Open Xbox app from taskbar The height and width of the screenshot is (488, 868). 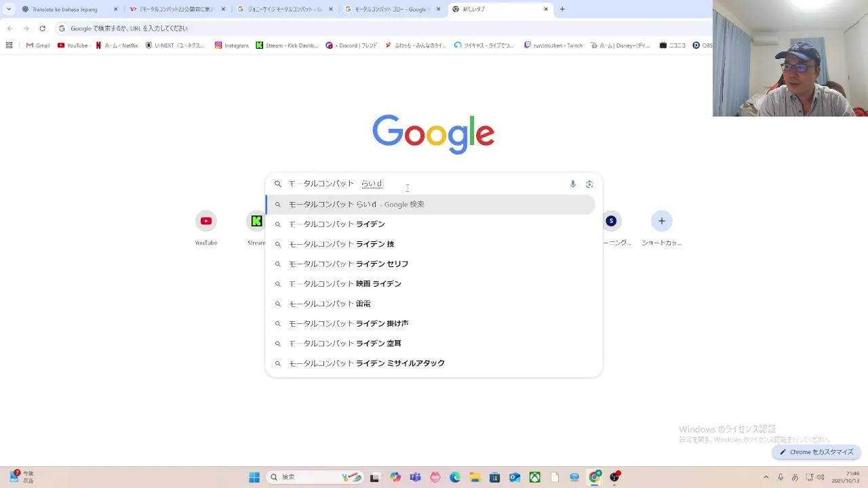pyautogui.click(x=535, y=477)
